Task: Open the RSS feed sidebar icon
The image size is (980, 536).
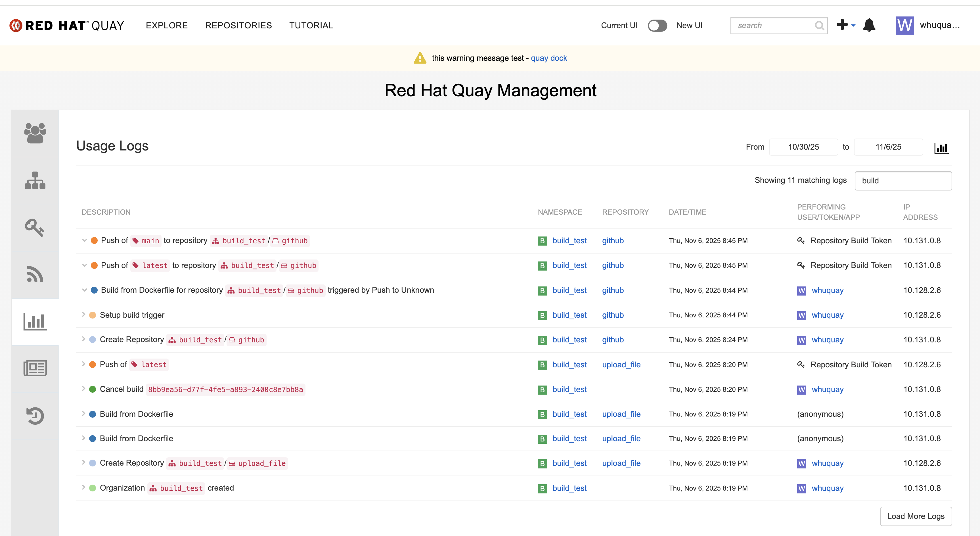Action: point(35,274)
